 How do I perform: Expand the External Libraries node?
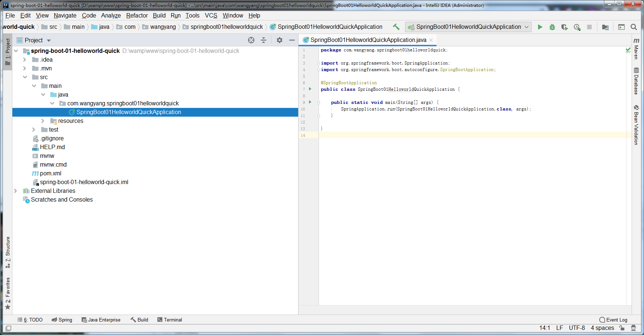[15, 191]
